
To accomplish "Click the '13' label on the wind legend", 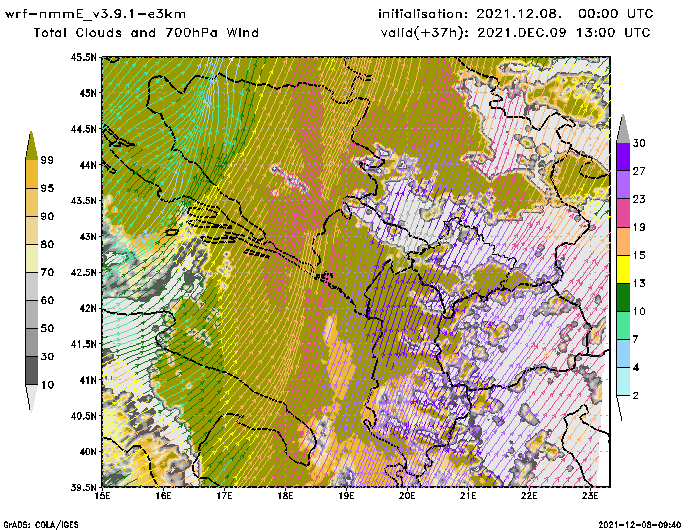I will tap(639, 283).
